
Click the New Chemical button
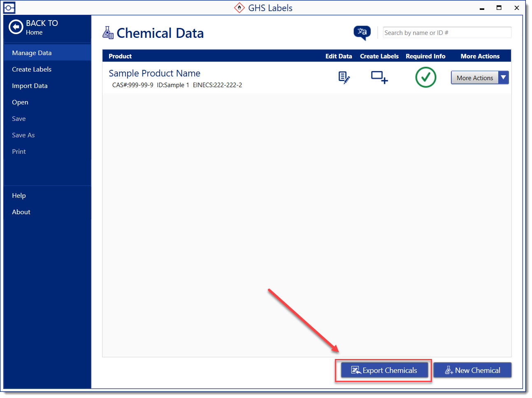pos(472,370)
